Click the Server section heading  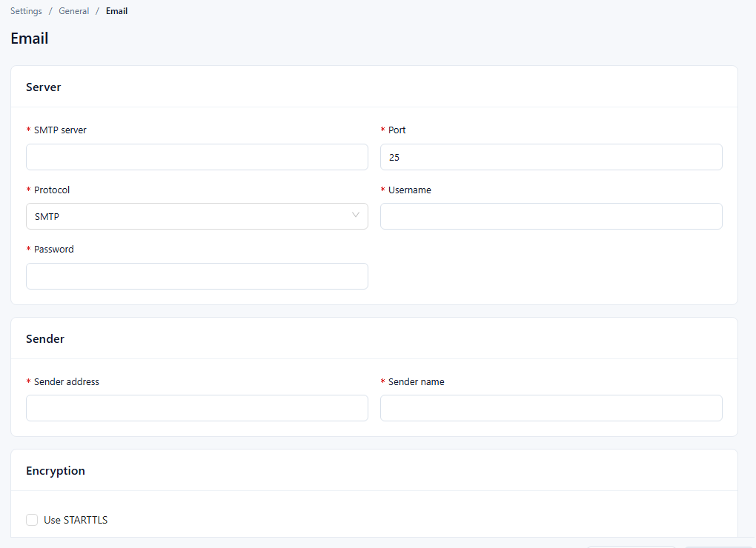[44, 87]
